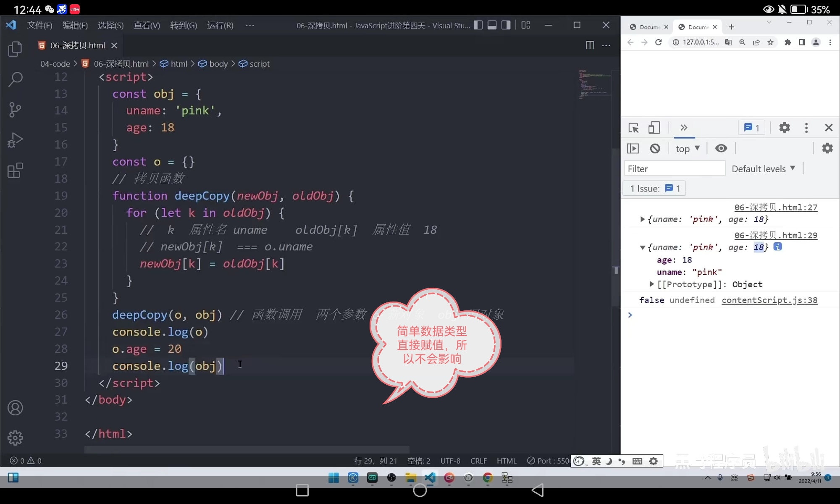840x504 pixels.
Task: Toggle live expression eye icon
Action: 721,148
